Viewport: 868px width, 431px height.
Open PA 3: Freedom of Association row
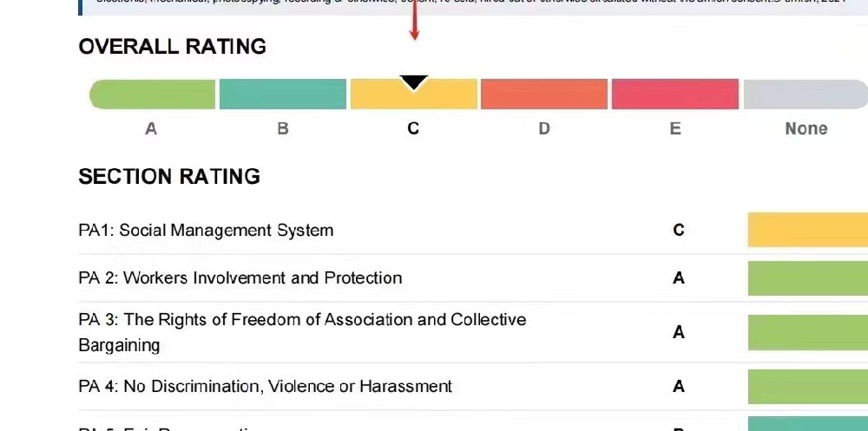(473, 332)
